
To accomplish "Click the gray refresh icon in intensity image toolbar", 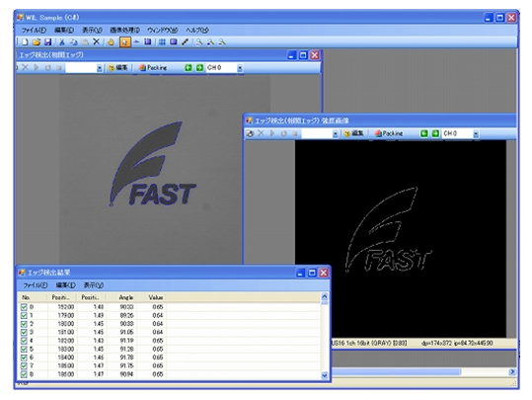I will tap(283, 133).
